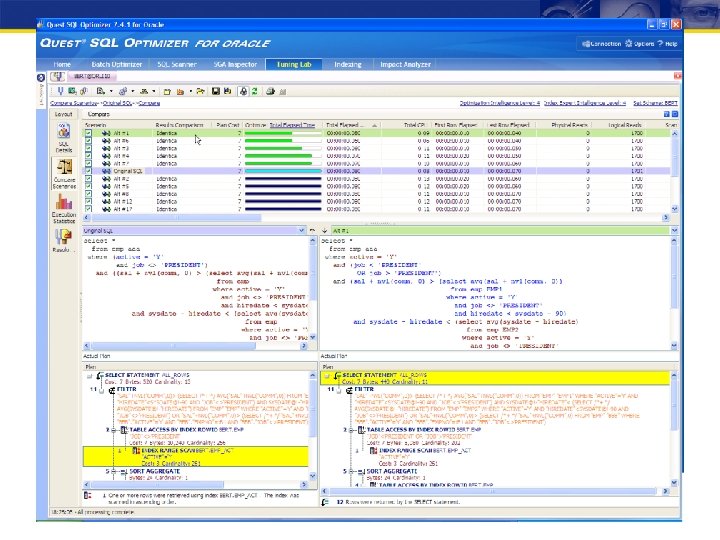Uncheck the Alt #6 scenario checkbox
This screenshot has width=720, height=540.
tap(88, 141)
